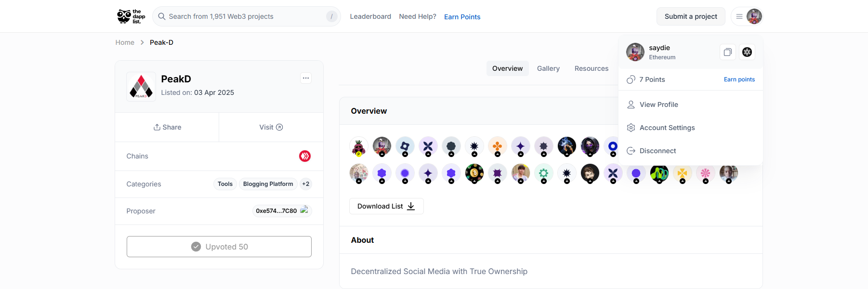Click the Submit a project button
Screen dimensions: 868x289
(691, 16)
